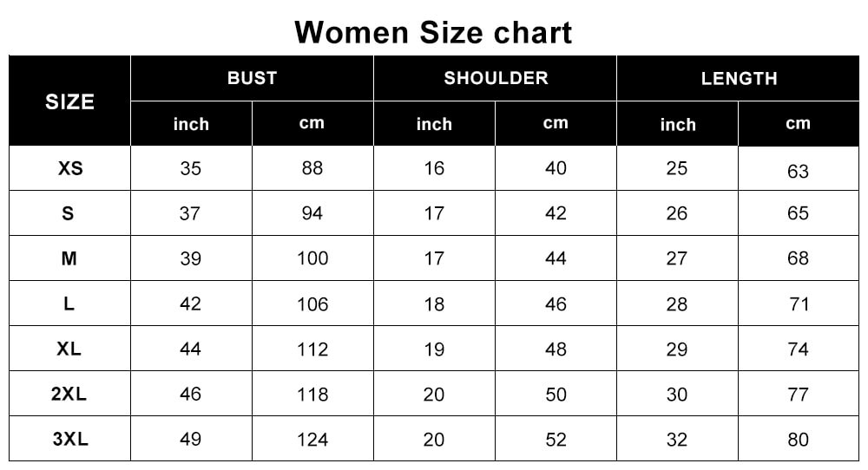Image resolution: width=868 pixels, height=470 pixels.
Task: Select the 3XL size row label
Action: click(70, 439)
